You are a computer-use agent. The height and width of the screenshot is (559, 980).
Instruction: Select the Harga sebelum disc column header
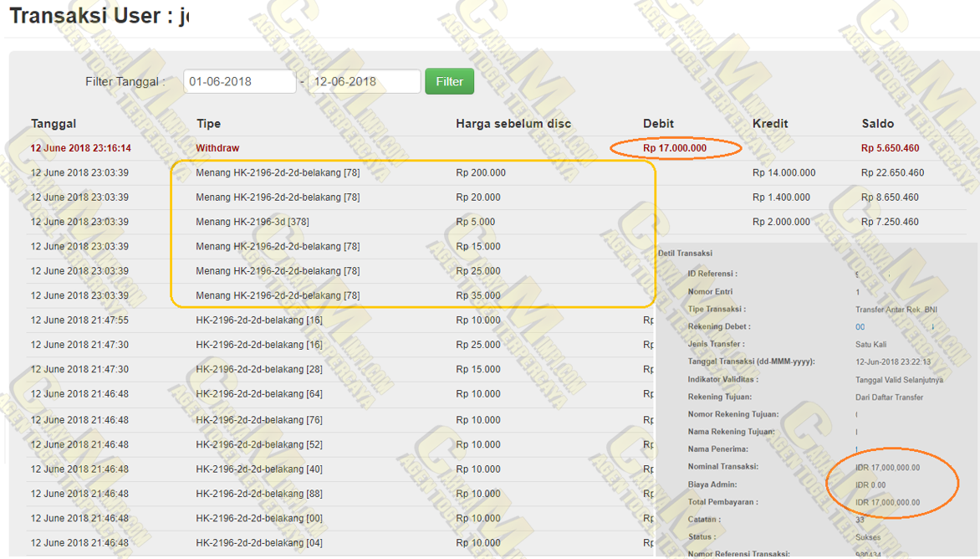coord(513,124)
